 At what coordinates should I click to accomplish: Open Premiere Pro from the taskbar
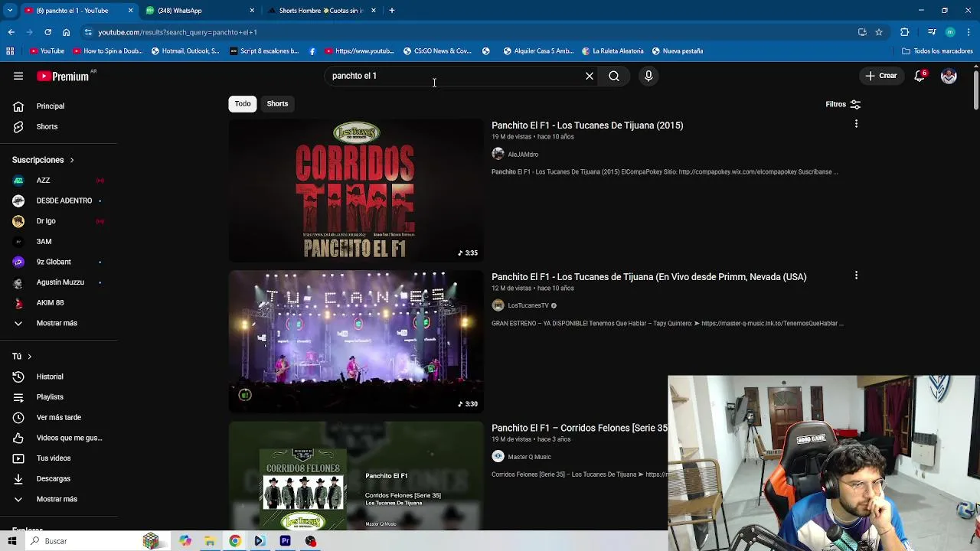(285, 541)
